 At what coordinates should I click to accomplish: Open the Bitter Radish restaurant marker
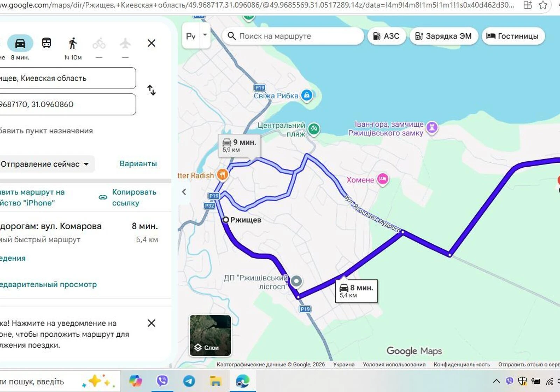[222, 174]
